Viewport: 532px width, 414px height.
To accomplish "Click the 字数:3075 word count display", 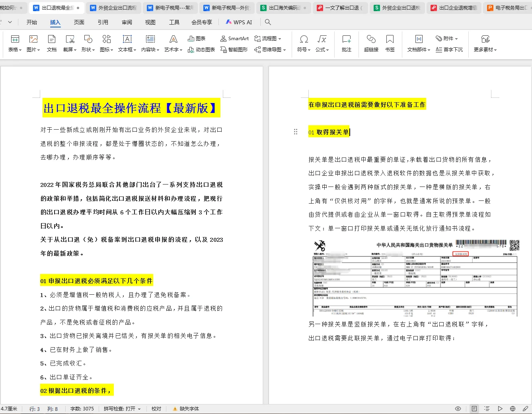I will pyautogui.click(x=82, y=408).
